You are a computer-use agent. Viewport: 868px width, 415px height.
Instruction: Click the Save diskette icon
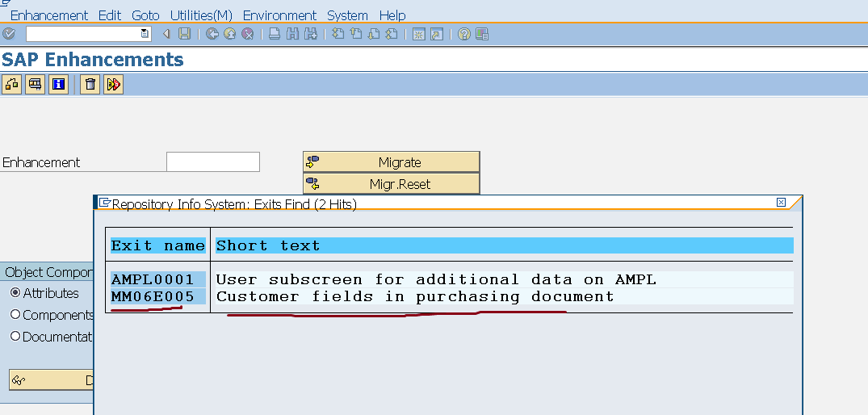[x=184, y=34]
